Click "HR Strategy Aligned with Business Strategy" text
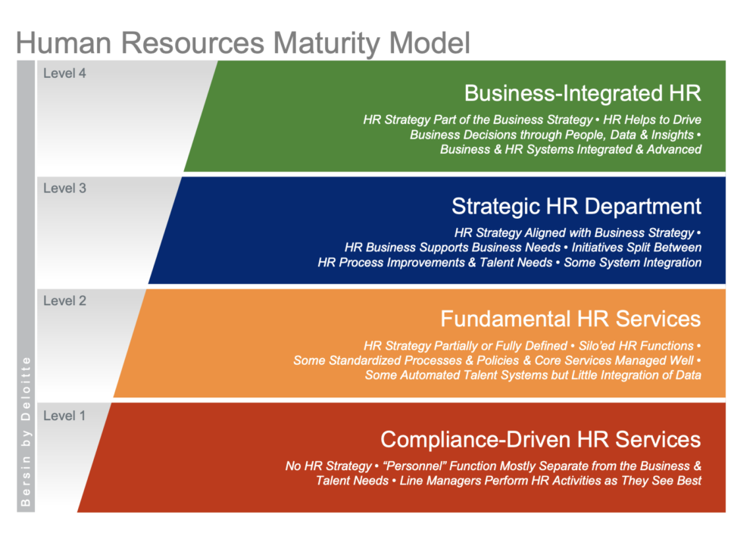The image size is (756, 539). (x=573, y=232)
